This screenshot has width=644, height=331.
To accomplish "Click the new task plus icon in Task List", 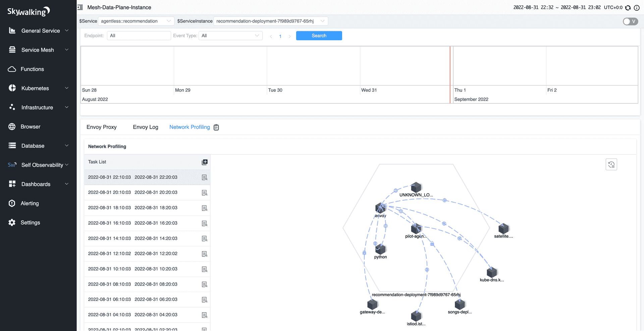I will tap(205, 162).
